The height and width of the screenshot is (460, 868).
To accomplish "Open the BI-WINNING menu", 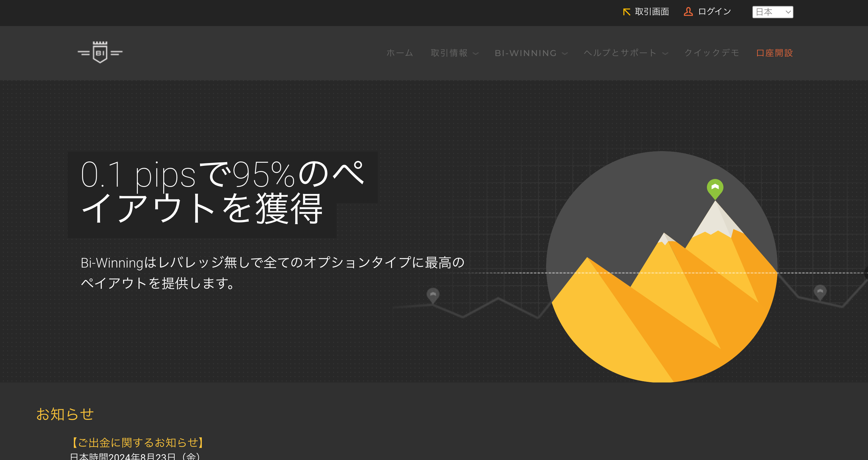I will (x=525, y=53).
